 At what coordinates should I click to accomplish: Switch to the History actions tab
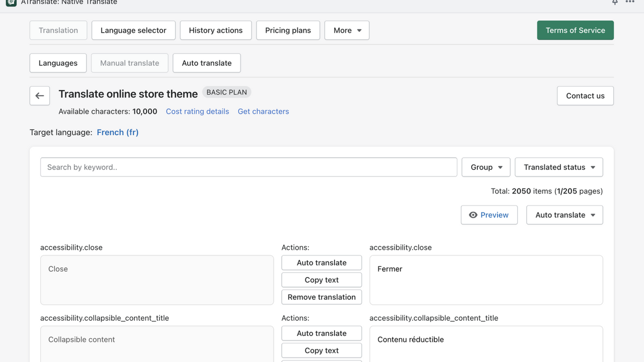[x=216, y=30]
